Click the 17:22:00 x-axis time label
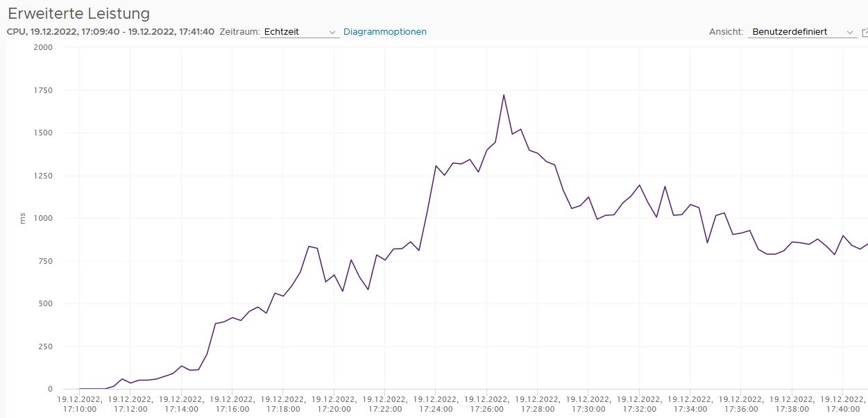This screenshot has height=418, width=868. click(384, 405)
